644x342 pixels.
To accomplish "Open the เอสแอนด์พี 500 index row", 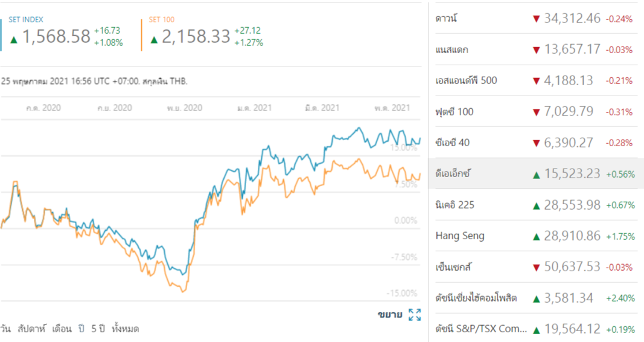I will tap(466, 80).
